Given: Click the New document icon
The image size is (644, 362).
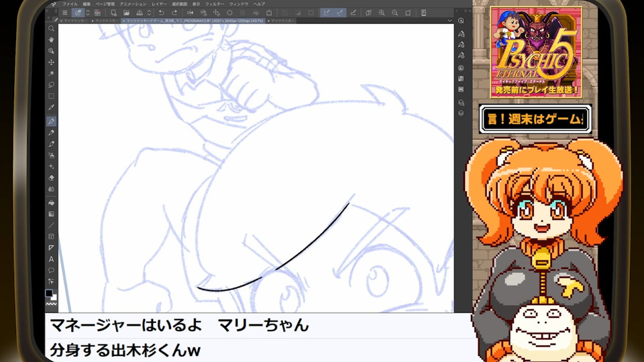Looking at the screenshot, I should pos(113,13).
